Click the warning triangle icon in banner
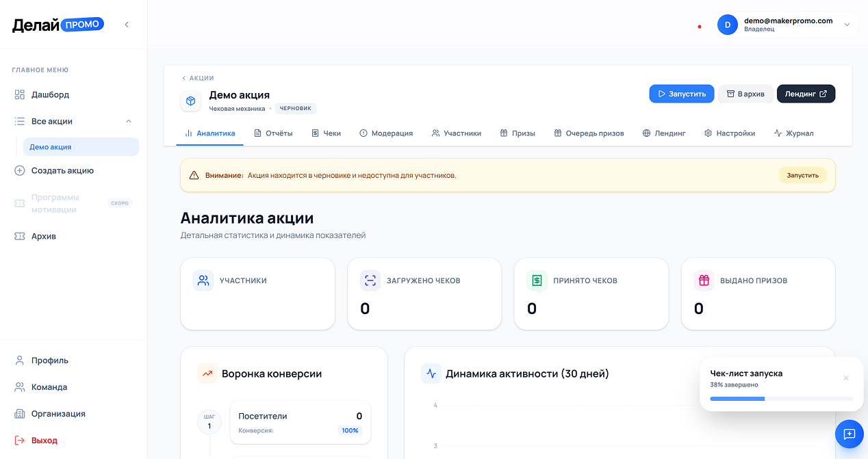Image resolution: width=868 pixels, height=459 pixels. (x=194, y=175)
